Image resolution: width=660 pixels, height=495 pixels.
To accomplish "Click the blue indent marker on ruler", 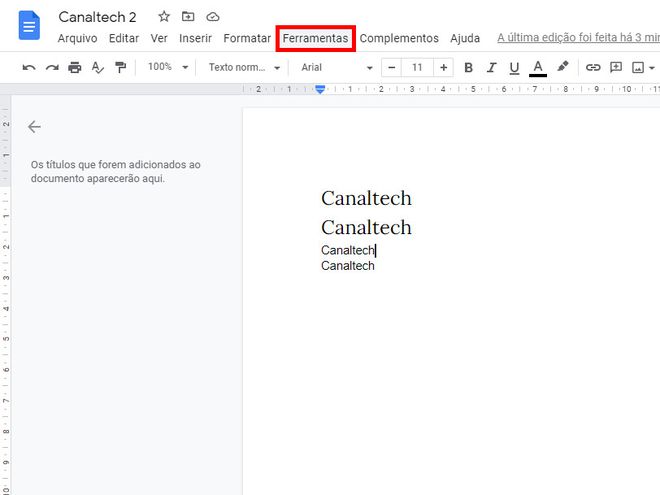I will (x=320, y=89).
